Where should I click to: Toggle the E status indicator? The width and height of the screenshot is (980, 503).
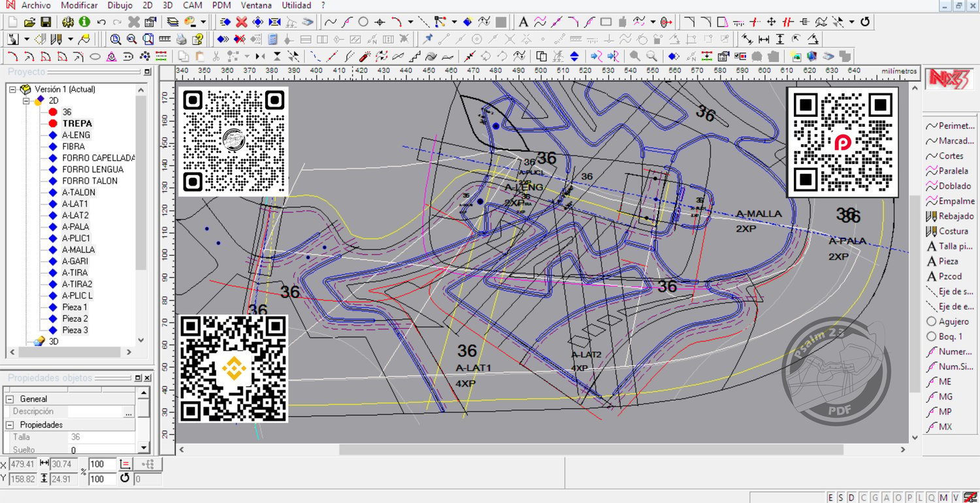point(830,497)
